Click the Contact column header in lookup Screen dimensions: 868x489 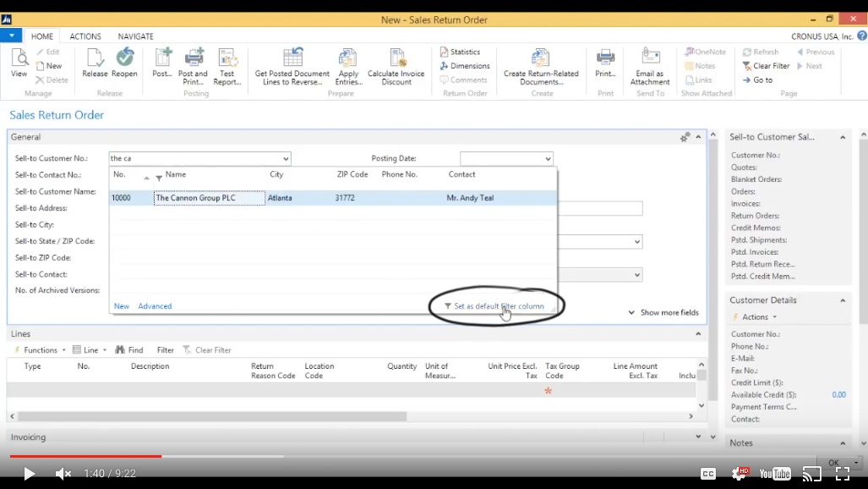pos(461,174)
